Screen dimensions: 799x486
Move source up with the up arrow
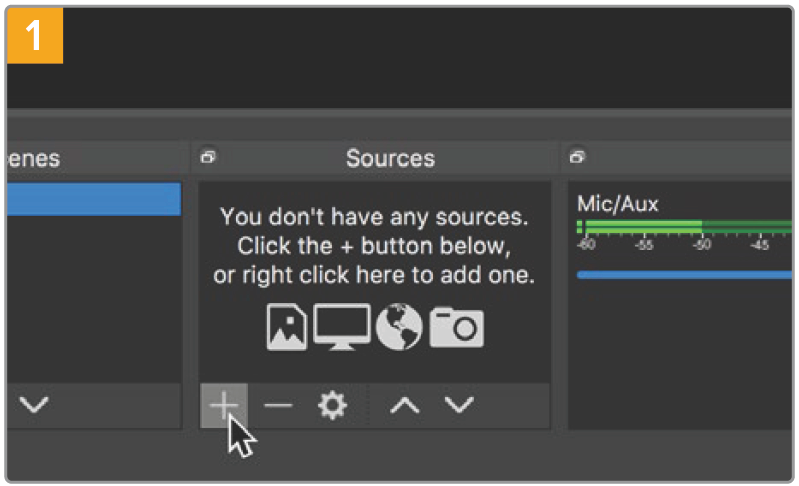404,406
